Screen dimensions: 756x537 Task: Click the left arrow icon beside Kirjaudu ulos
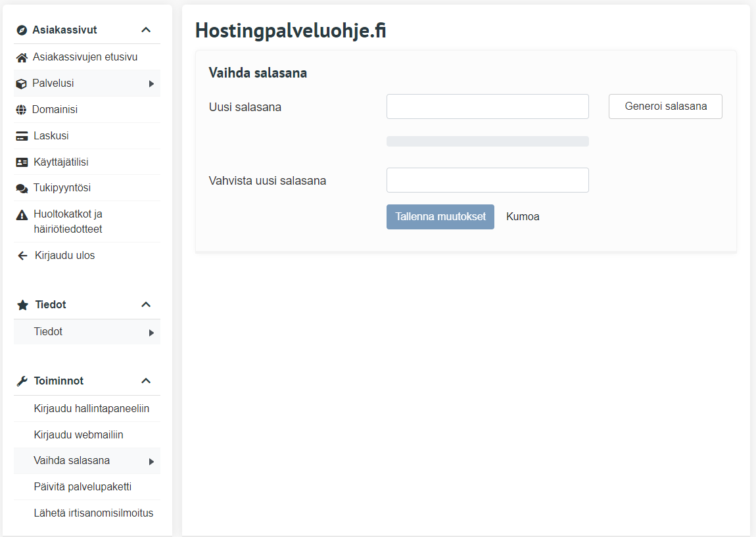(x=22, y=256)
